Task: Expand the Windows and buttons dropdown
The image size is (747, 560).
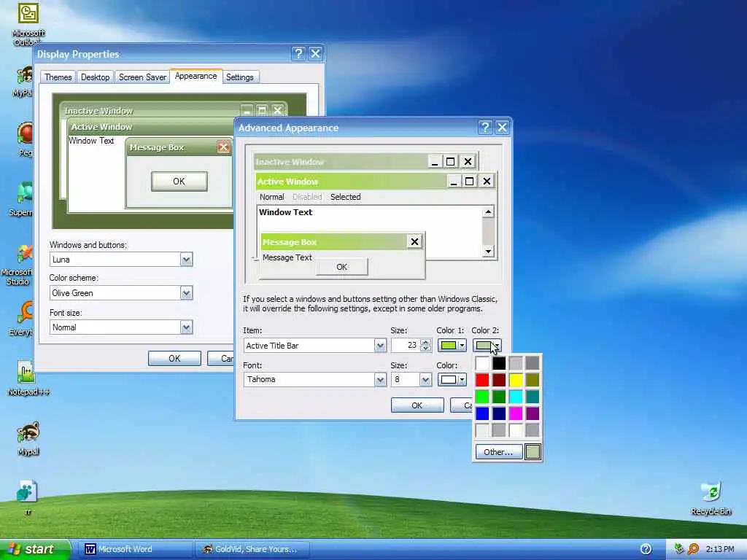Action: click(x=186, y=260)
